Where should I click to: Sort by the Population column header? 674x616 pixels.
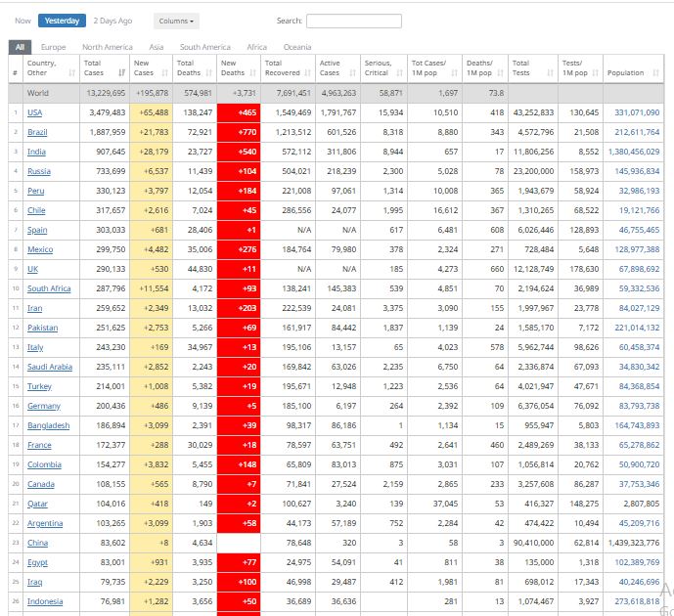tap(631, 73)
